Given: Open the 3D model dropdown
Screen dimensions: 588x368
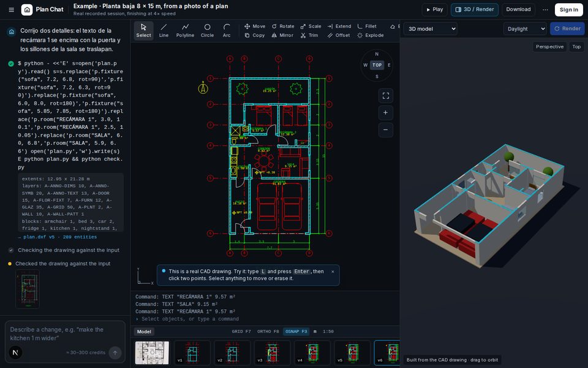Looking at the screenshot, I should click(430, 29).
